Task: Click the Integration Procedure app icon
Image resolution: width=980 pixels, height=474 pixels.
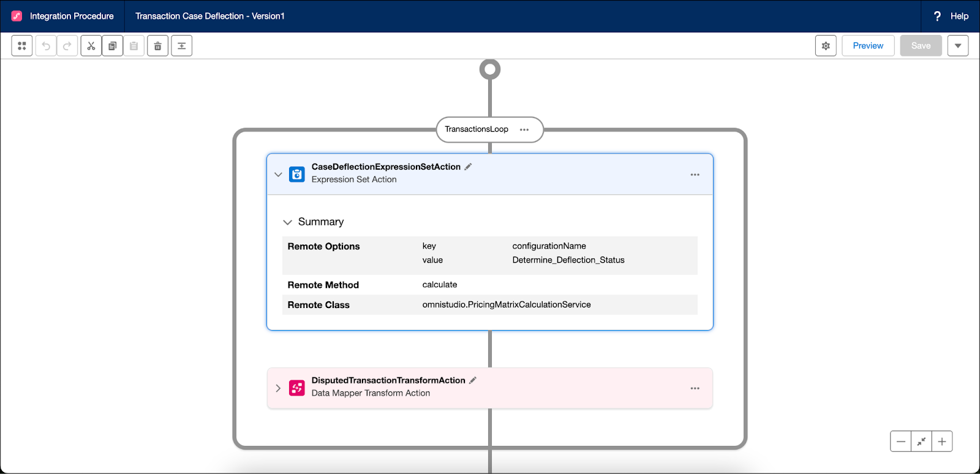Action: point(17,17)
